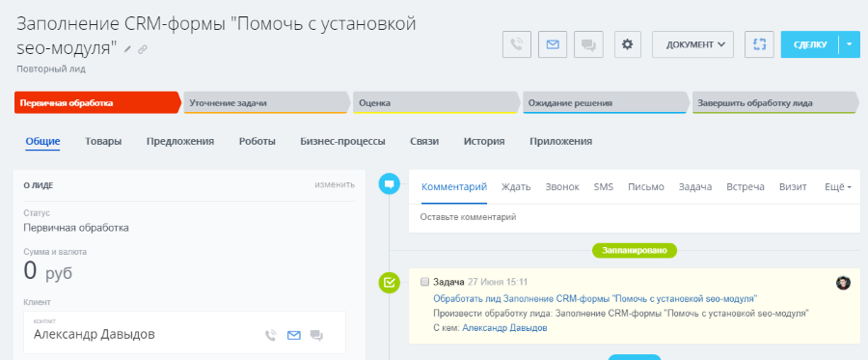
Task: Click the amount value 0 руб
Action: pos(47,271)
